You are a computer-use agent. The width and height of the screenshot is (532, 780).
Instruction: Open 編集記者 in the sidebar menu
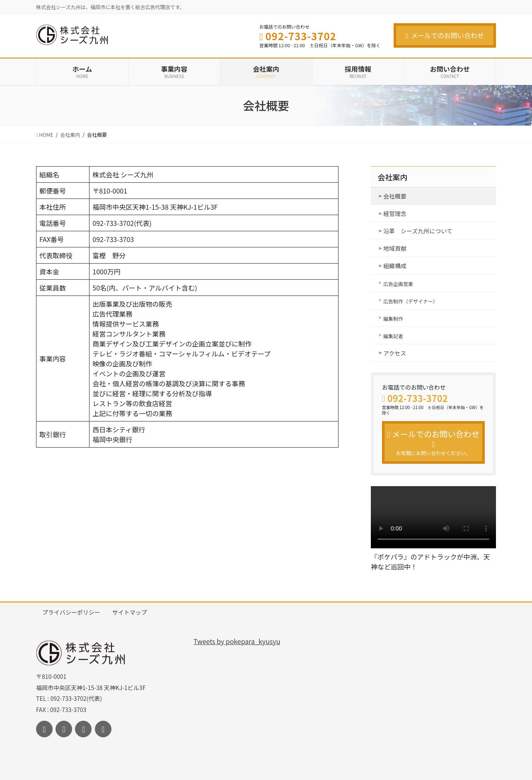point(433,336)
